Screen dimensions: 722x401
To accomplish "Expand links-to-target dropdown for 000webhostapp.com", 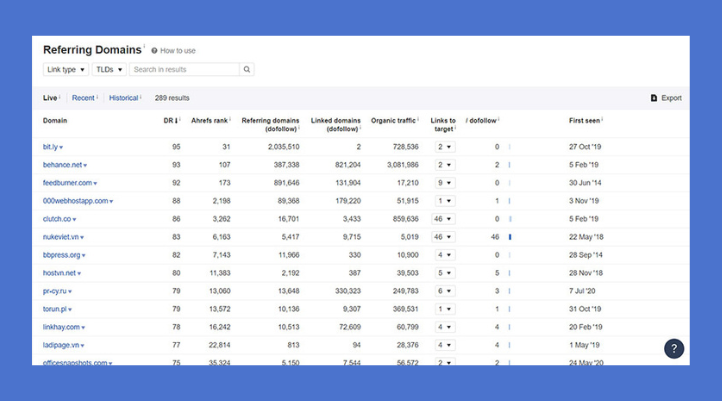I will (x=445, y=201).
